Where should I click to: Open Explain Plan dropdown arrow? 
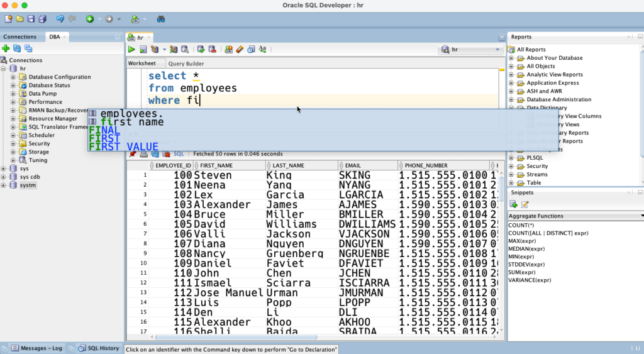click(164, 49)
